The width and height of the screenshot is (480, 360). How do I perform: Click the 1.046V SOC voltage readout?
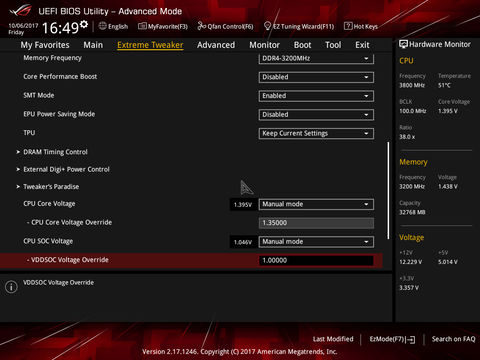click(x=243, y=242)
